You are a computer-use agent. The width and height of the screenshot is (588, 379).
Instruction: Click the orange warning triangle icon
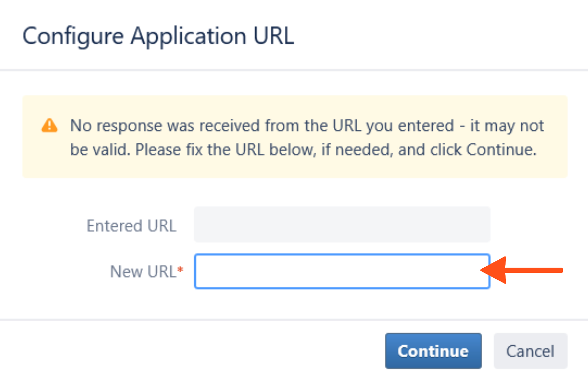(x=49, y=125)
